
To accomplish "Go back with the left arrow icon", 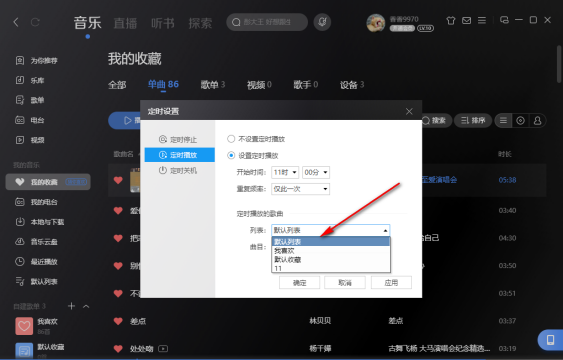I will 16,22.
